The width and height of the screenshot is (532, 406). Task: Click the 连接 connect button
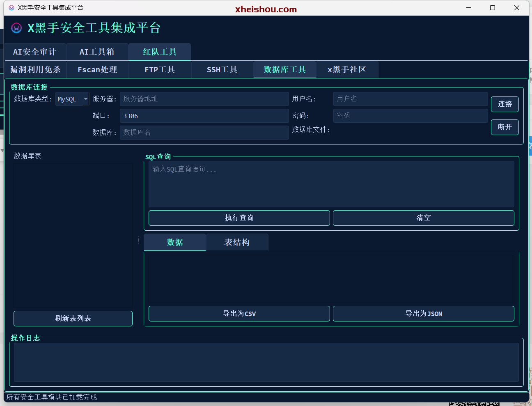pyautogui.click(x=504, y=104)
